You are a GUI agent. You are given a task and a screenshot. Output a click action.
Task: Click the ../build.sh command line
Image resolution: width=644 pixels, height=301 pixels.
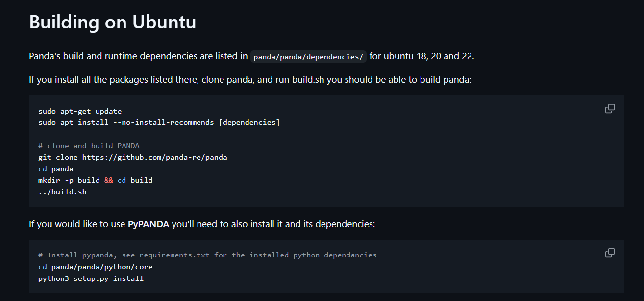(x=62, y=192)
